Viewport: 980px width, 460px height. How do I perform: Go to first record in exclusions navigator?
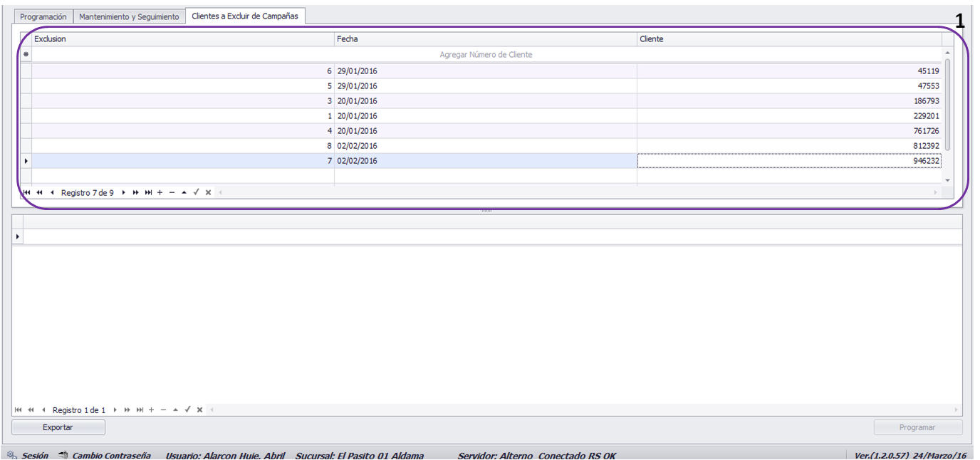26,192
